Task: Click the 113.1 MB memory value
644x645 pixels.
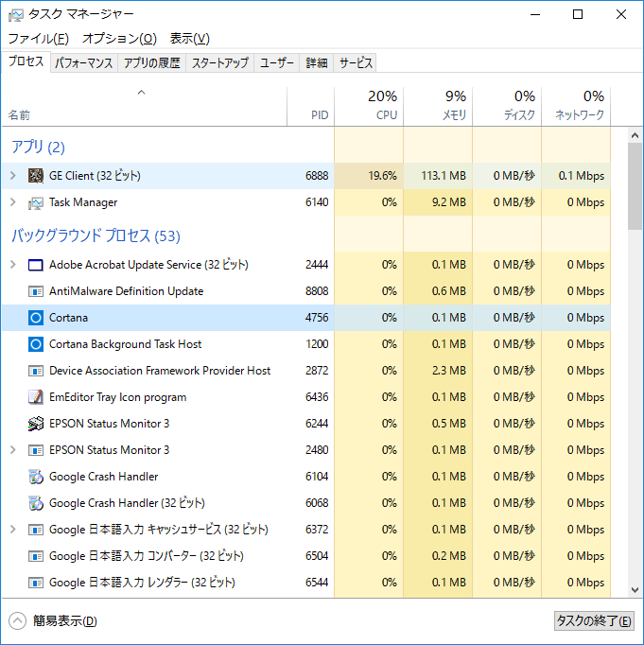Action: tap(444, 176)
